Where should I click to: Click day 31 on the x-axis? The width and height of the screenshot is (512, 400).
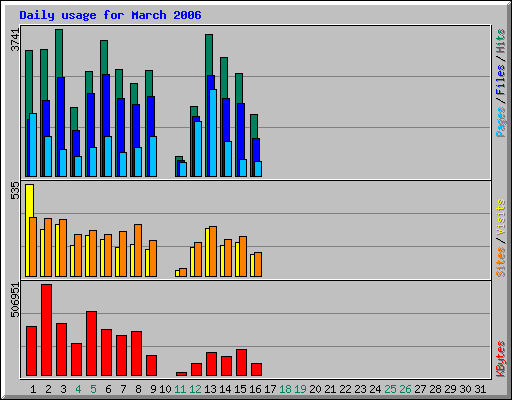480,389
